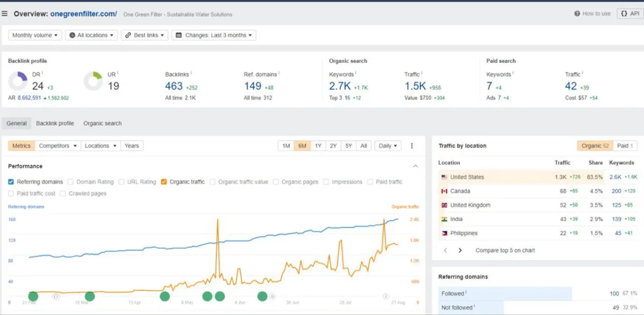Viewport: 644px width, 315px height.
Task: Switch to the Backlink profile tab
Action: pos(55,123)
